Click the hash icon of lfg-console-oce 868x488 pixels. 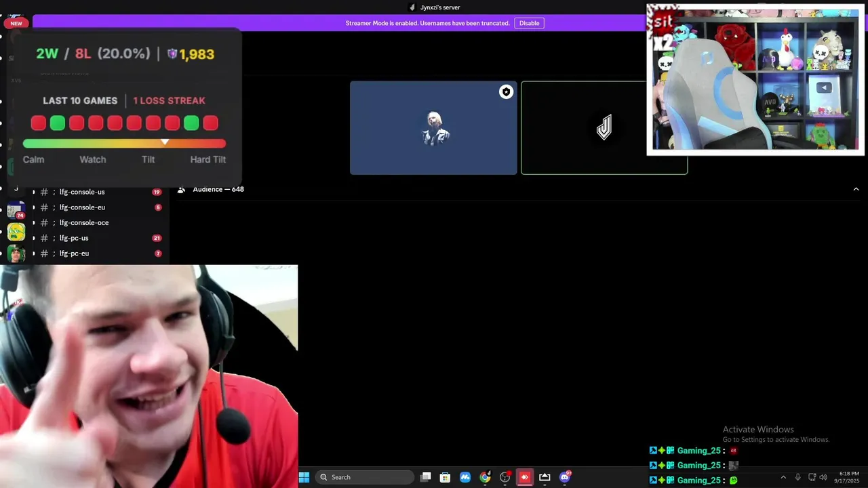[43, 222]
